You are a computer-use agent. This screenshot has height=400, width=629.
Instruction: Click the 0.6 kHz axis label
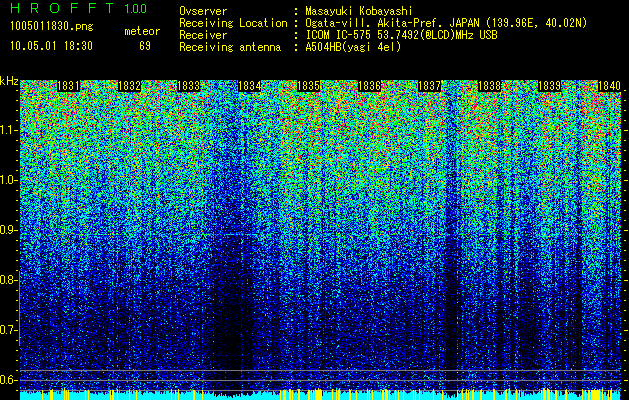pos(8,380)
